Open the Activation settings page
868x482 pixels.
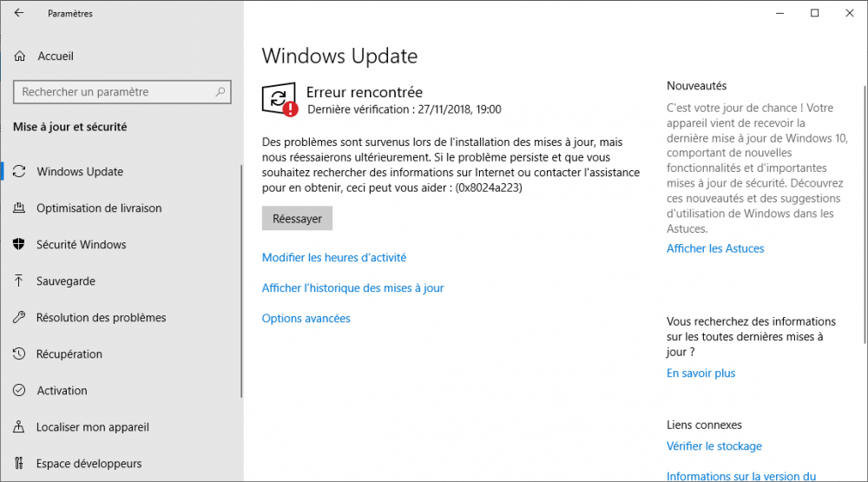point(62,391)
